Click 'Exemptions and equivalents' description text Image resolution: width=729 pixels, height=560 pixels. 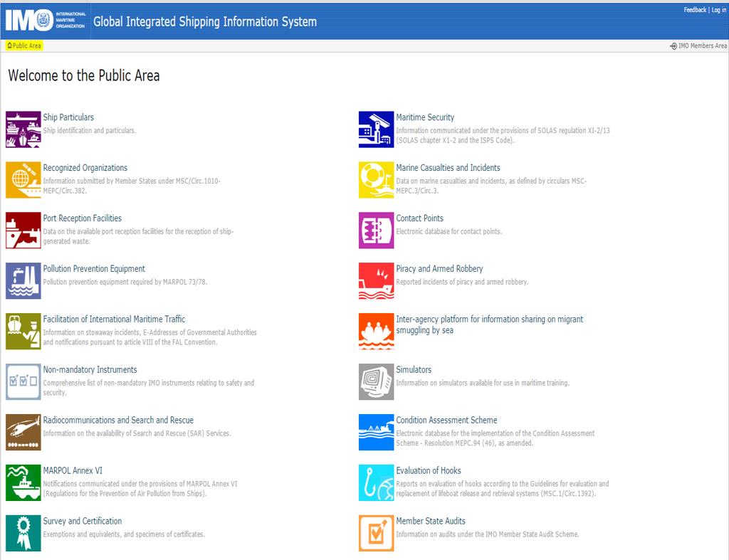124,534
